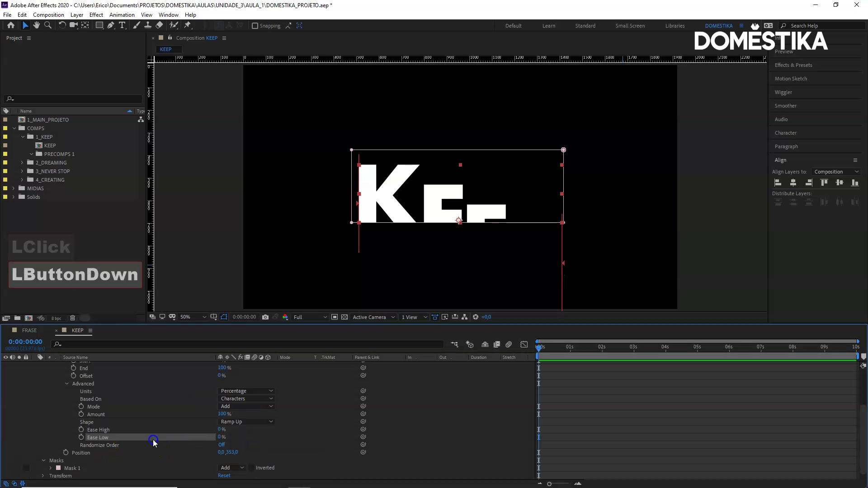Open the Window menu
The width and height of the screenshot is (868, 488).
pyautogui.click(x=169, y=15)
